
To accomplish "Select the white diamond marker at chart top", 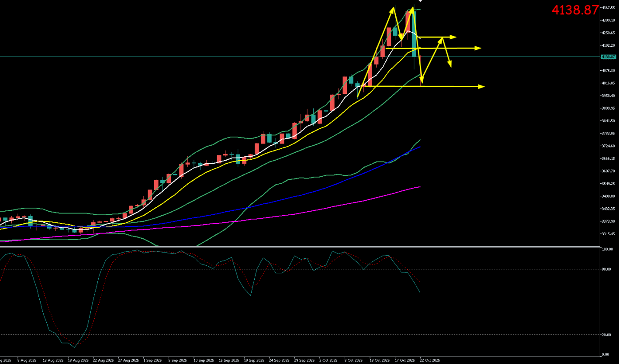I will point(420,1).
